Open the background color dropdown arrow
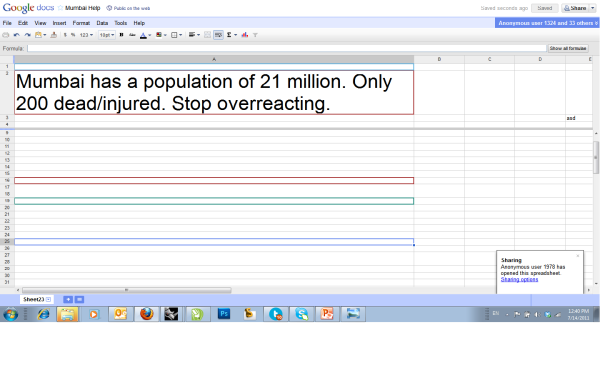The height and width of the screenshot is (375, 600). (x=165, y=35)
